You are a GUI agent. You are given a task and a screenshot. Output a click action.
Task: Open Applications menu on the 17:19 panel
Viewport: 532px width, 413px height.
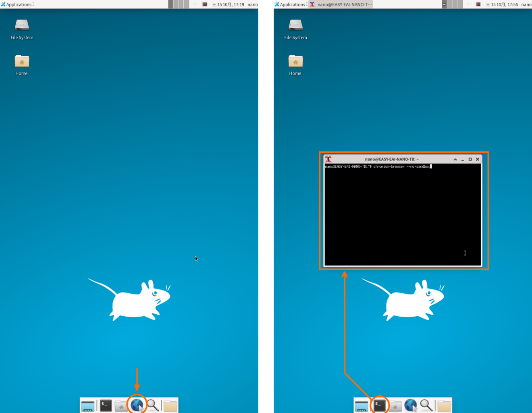pyautogui.click(x=16, y=4)
